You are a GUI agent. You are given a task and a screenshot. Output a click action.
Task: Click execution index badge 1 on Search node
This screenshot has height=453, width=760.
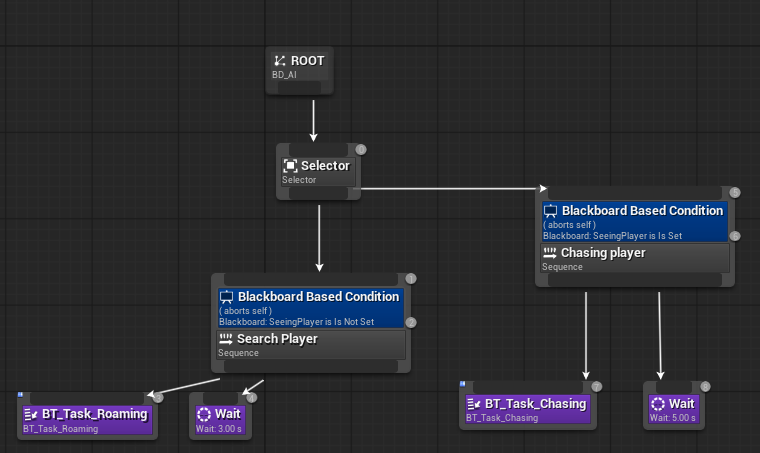coord(411,279)
